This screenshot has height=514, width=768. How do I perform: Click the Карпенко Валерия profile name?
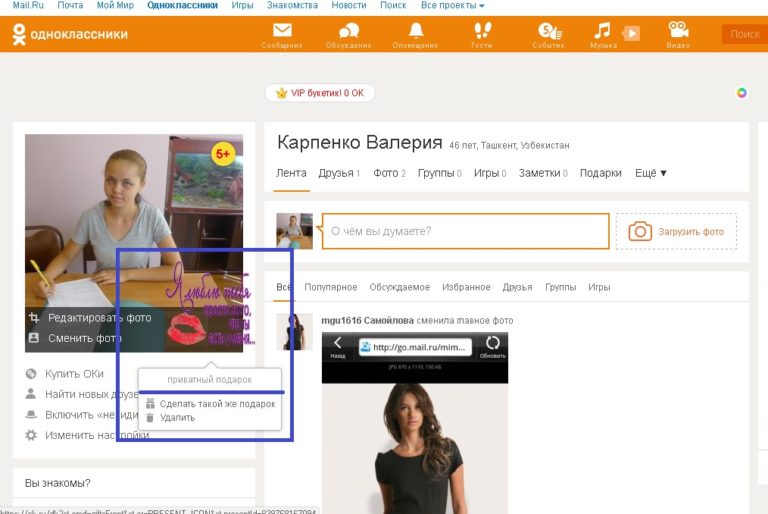360,143
